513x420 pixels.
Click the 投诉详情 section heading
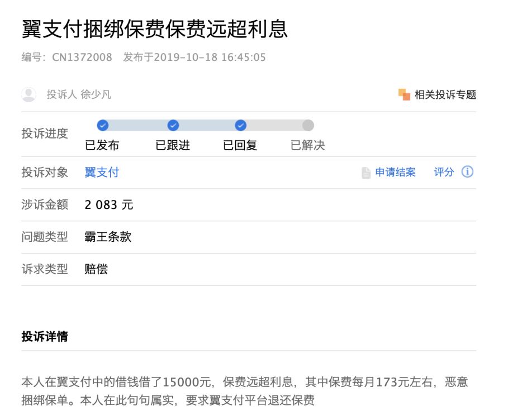[x=45, y=336]
